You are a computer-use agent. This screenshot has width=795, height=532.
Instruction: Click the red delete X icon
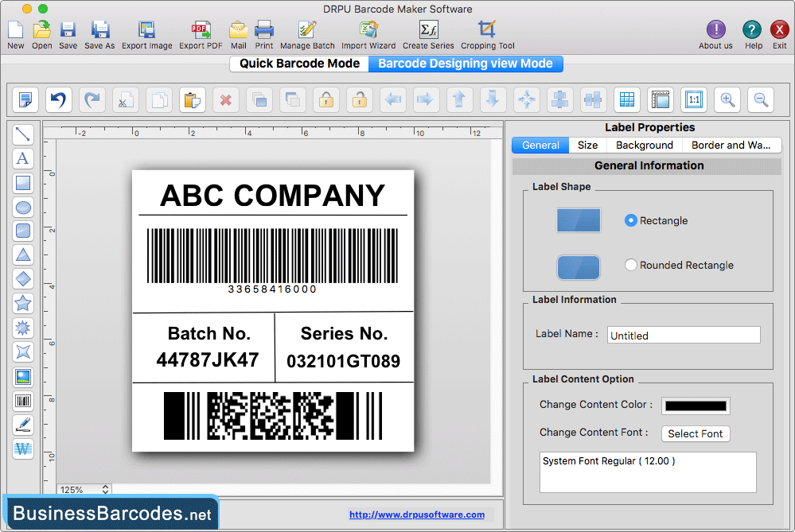(x=226, y=99)
